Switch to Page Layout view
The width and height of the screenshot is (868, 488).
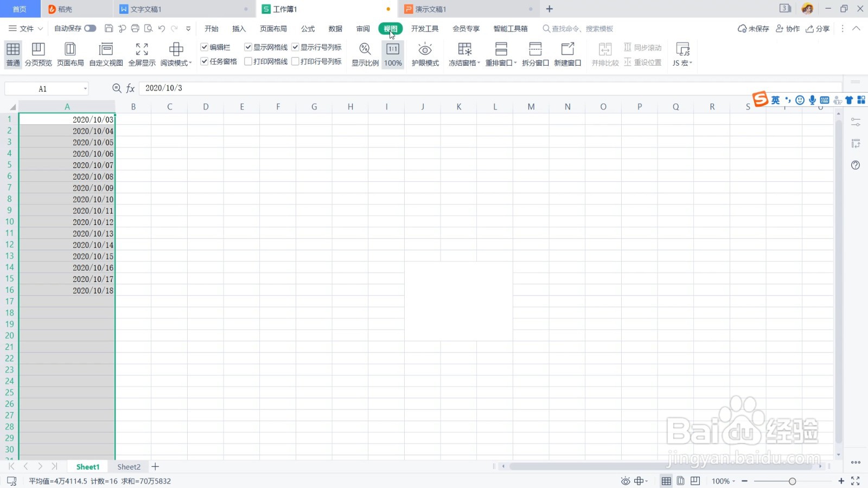pyautogui.click(x=70, y=55)
